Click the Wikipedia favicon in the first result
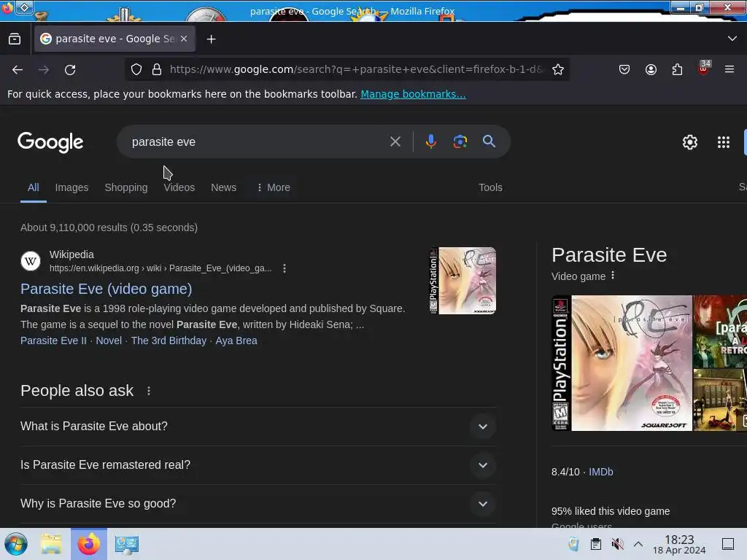The image size is (747, 560). pyautogui.click(x=31, y=261)
